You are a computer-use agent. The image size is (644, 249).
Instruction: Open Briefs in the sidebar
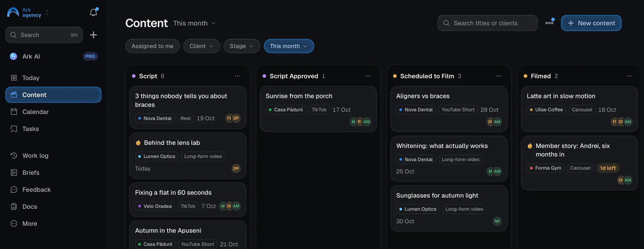[x=53, y=173]
